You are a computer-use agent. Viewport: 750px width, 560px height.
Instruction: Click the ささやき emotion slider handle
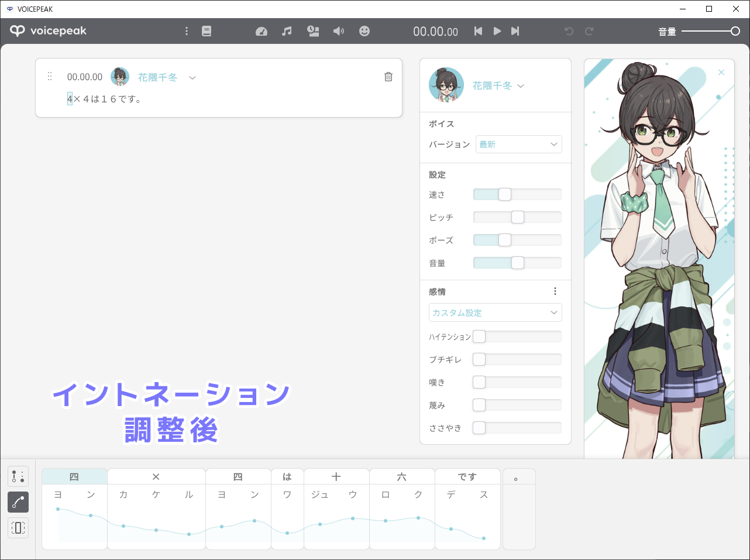pos(479,428)
